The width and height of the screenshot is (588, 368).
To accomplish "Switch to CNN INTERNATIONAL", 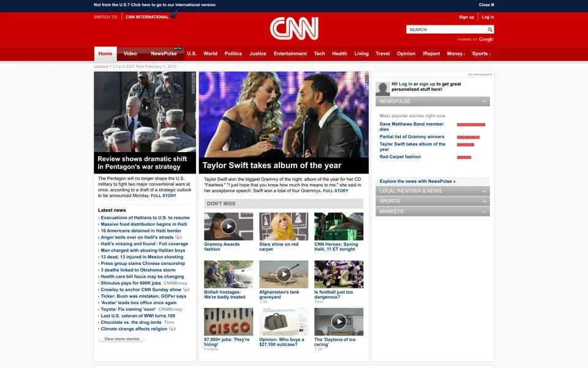I will [x=147, y=17].
